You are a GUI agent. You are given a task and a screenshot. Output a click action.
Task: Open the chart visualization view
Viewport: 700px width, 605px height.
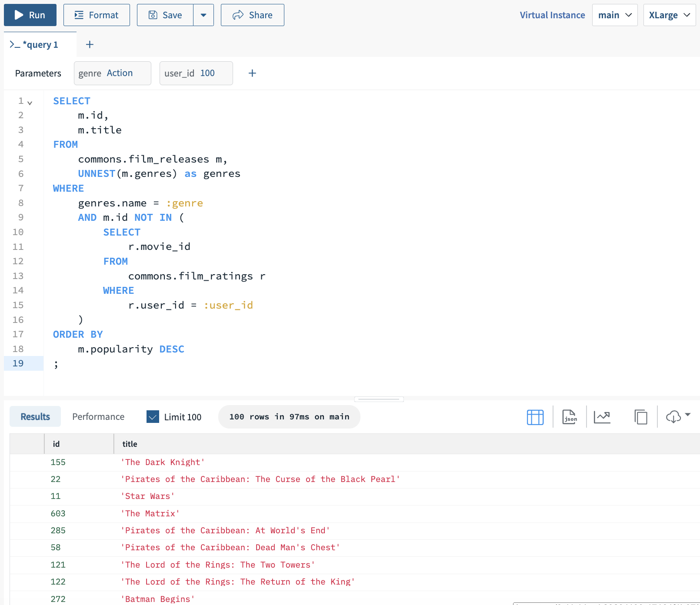[x=602, y=417]
